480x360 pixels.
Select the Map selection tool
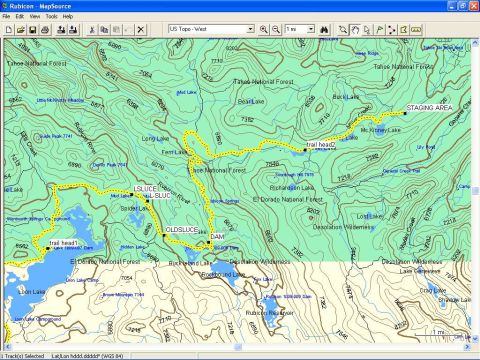[404, 30]
